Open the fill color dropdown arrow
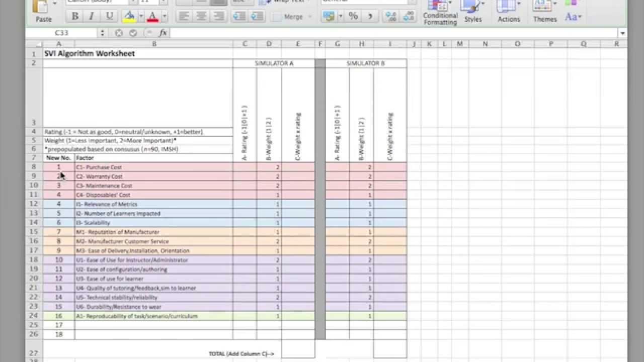Image resolution: width=644 pixels, height=362 pixels. [141, 16]
